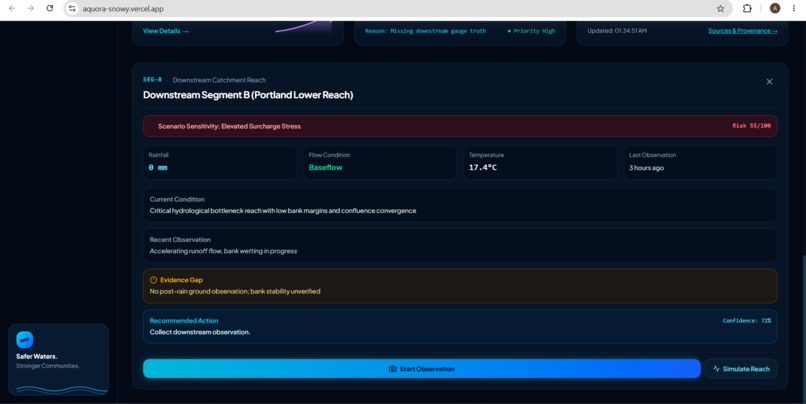Bookmark this page with the star icon
The height and width of the screenshot is (404, 806).
(720, 9)
